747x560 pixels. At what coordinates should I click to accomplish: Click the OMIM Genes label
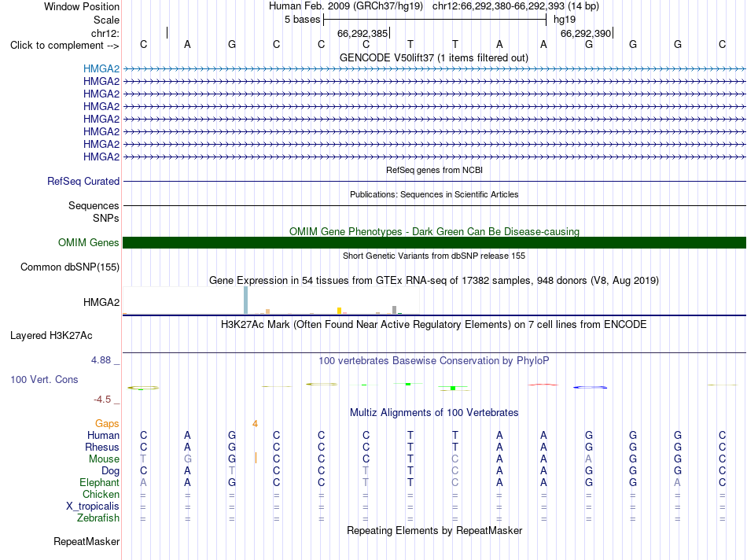[88, 242]
